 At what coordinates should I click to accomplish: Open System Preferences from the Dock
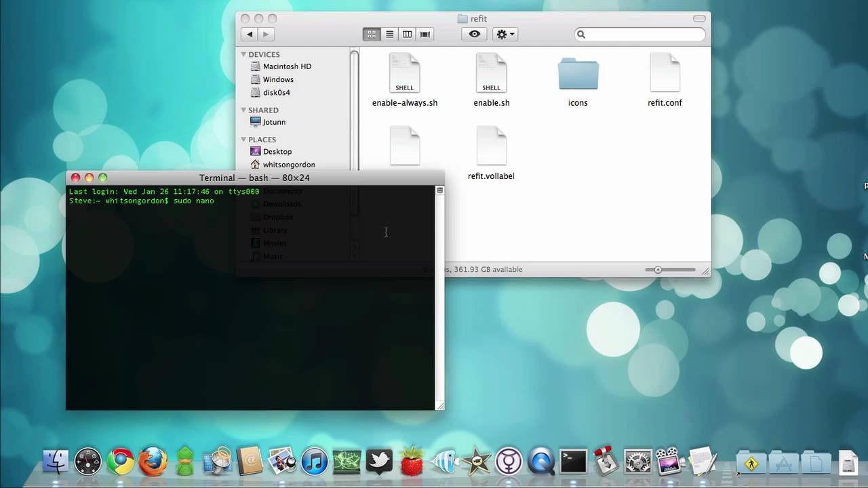coord(637,462)
